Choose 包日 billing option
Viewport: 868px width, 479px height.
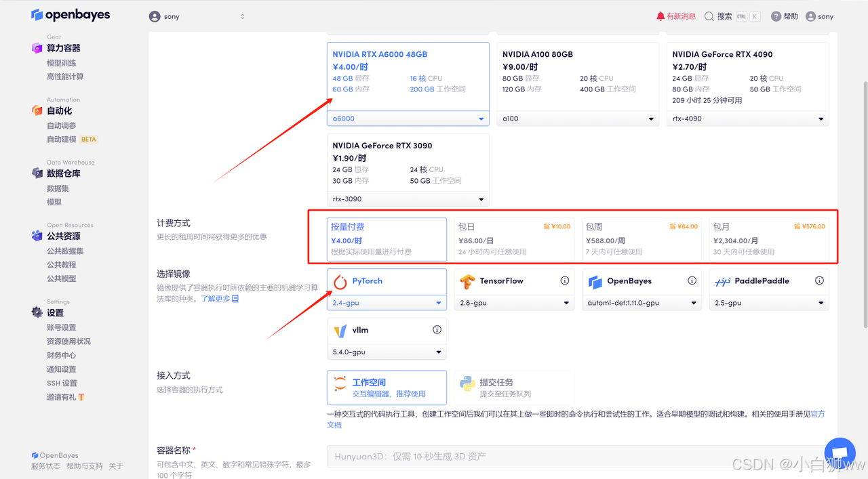click(514, 239)
